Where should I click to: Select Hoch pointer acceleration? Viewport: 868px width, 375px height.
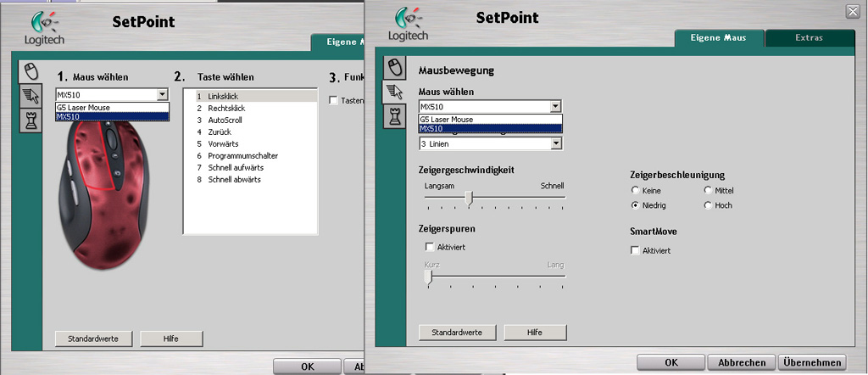click(708, 205)
